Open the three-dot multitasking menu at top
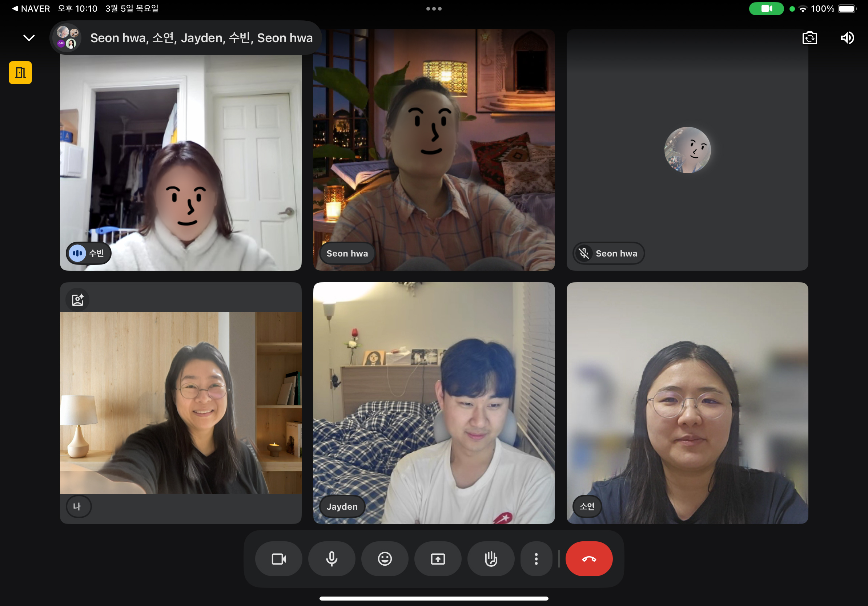Screen dimensions: 868x606 click(x=434, y=8)
